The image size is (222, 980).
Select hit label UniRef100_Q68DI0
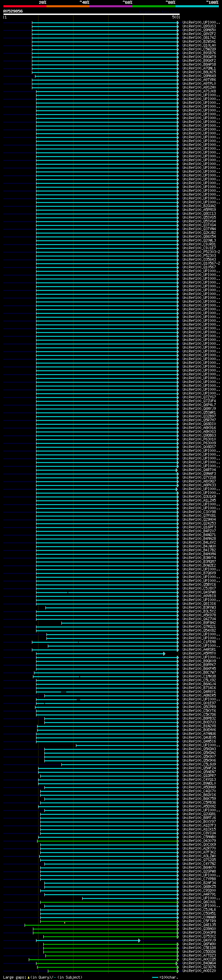tap(199, 423)
